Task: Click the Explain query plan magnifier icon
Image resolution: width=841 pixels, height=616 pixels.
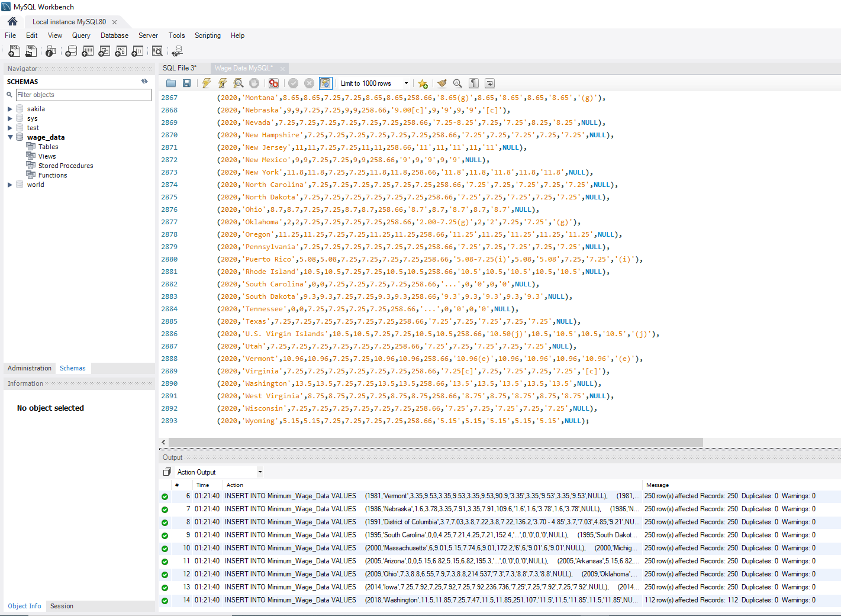Action: [x=238, y=83]
